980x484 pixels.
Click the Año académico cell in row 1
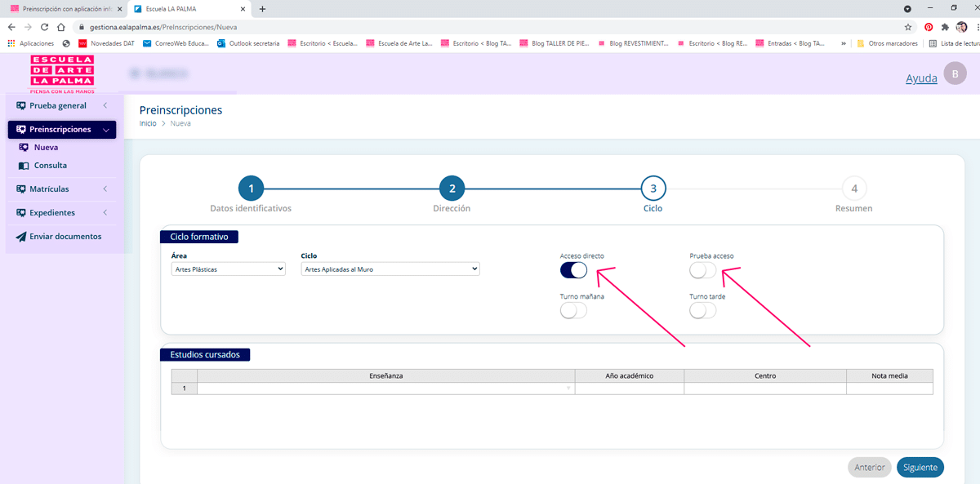click(630, 389)
